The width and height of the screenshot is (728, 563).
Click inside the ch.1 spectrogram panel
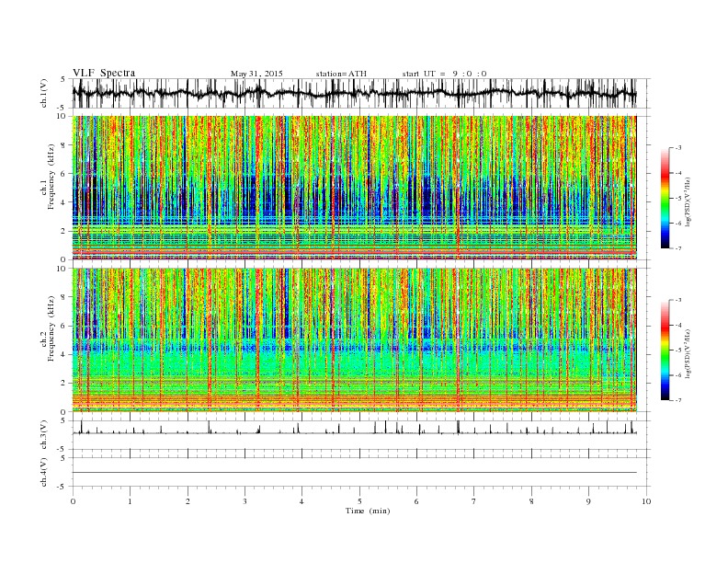[354, 188]
